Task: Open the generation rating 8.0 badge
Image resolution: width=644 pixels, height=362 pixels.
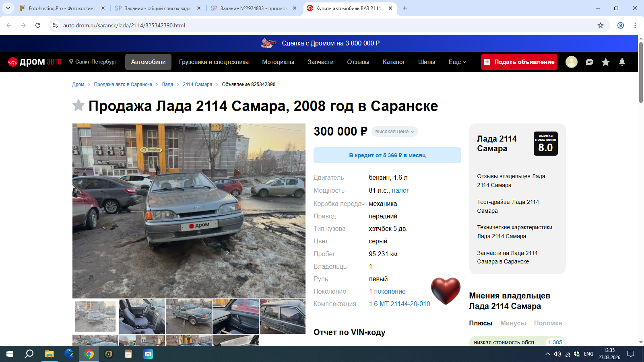Action: tap(545, 144)
